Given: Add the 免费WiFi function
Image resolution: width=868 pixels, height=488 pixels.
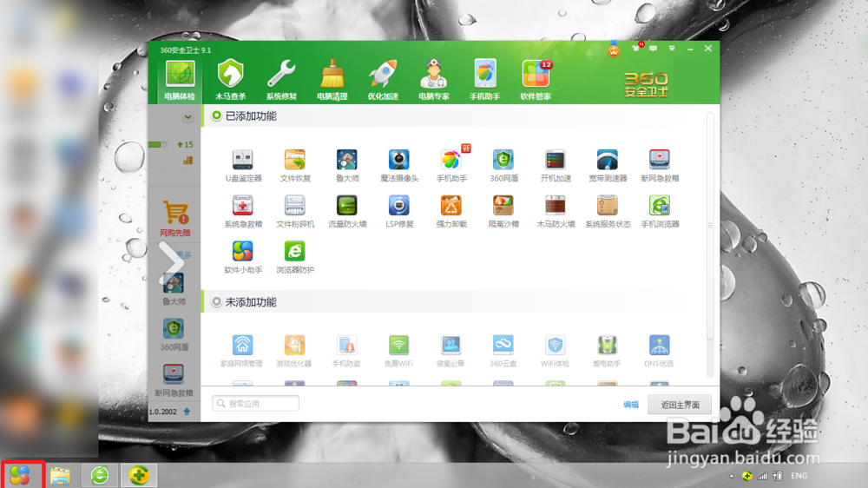Looking at the screenshot, I should point(398,351).
